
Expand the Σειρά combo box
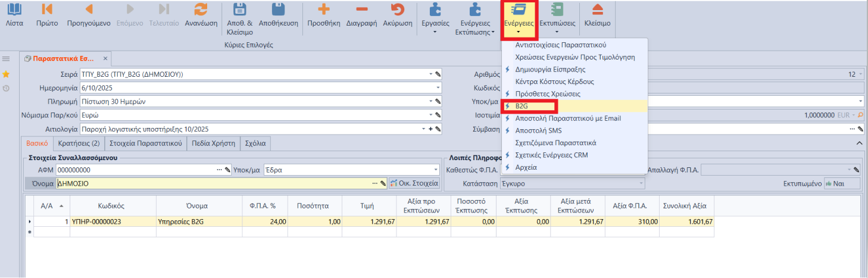tap(430, 74)
